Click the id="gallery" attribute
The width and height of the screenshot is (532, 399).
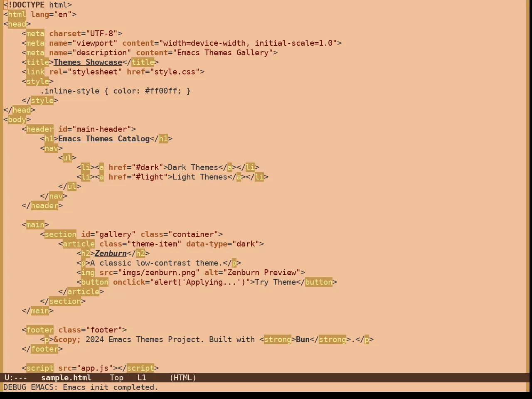click(x=108, y=234)
